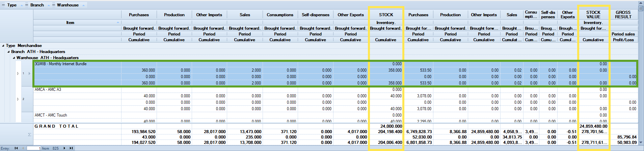Expand row 2 AMCA detail triangle

[18, 99]
